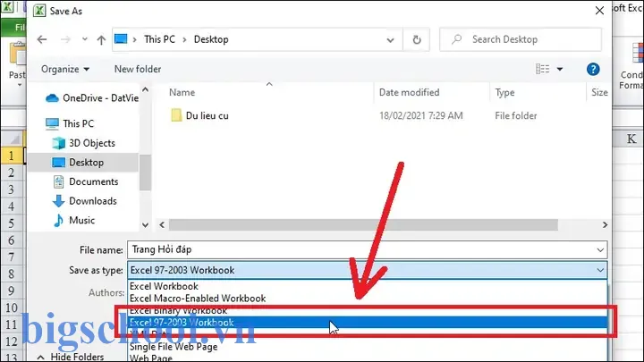Open the Organize menu
This screenshot has height=362, width=644.
[x=65, y=69]
